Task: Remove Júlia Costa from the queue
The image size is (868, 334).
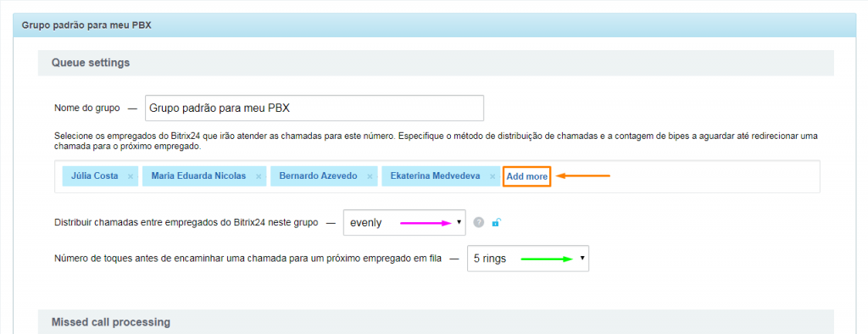Action: (x=130, y=176)
